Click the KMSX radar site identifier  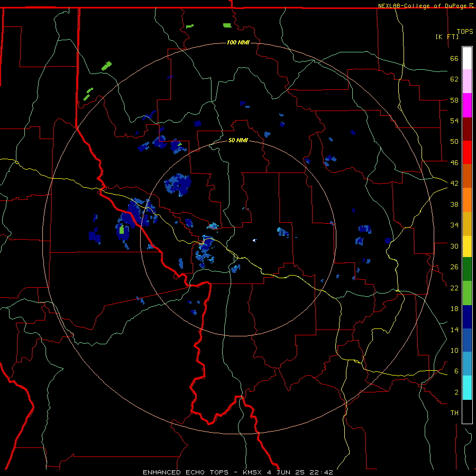[252, 472]
